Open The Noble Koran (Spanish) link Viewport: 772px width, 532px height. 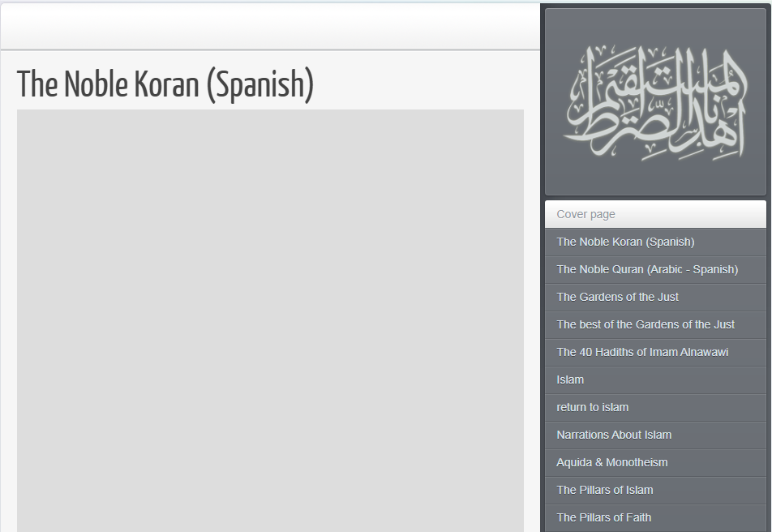(625, 242)
